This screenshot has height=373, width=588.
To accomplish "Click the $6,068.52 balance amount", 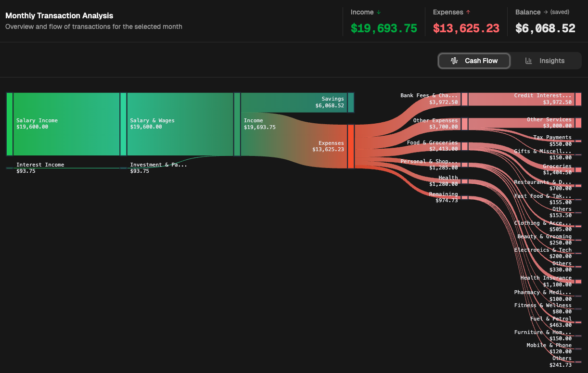I will [545, 28].
